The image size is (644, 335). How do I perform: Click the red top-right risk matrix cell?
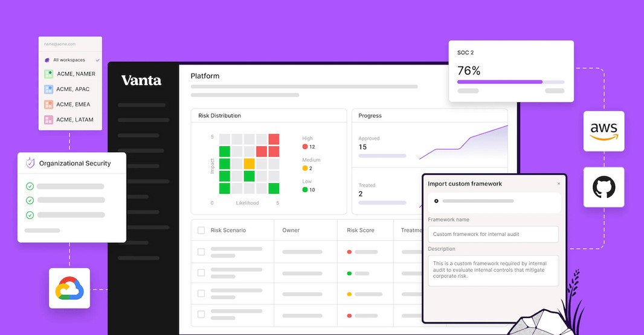(274, 139)
